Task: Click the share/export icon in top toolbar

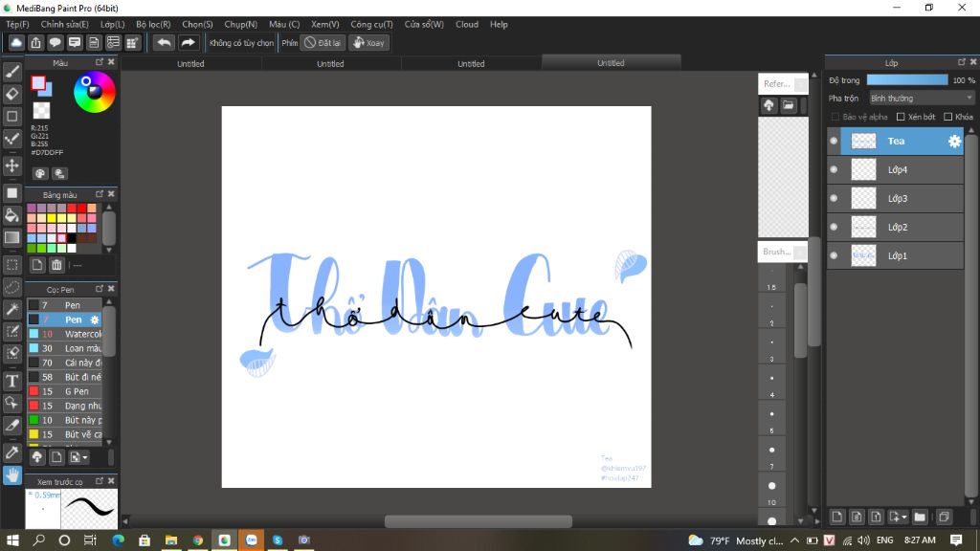Action: [x=35, y=42]
